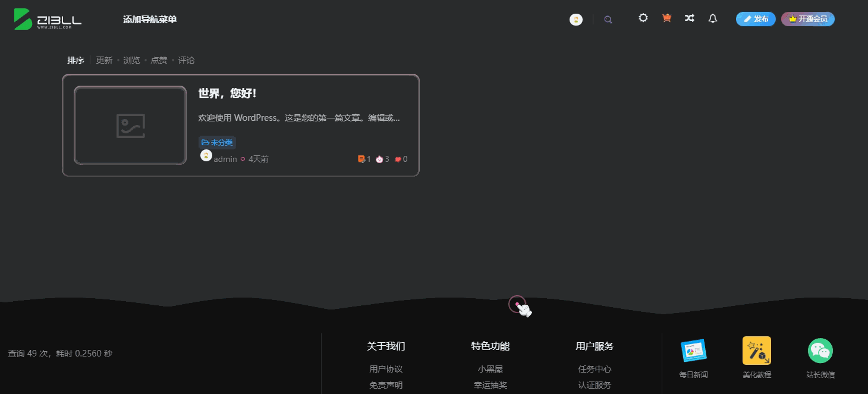868x394 pixels.
Task: Open the 世界，您好! post title
Action: (x=227, y=94)
